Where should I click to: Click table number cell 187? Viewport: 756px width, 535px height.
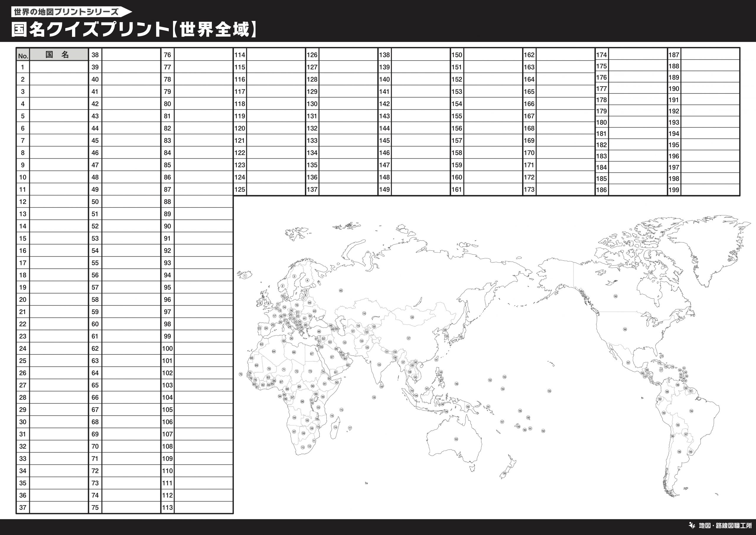coord(674,55)
